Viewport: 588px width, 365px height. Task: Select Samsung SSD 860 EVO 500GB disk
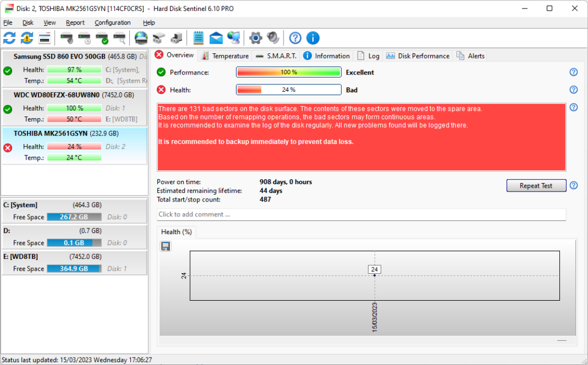click(75, 68)
